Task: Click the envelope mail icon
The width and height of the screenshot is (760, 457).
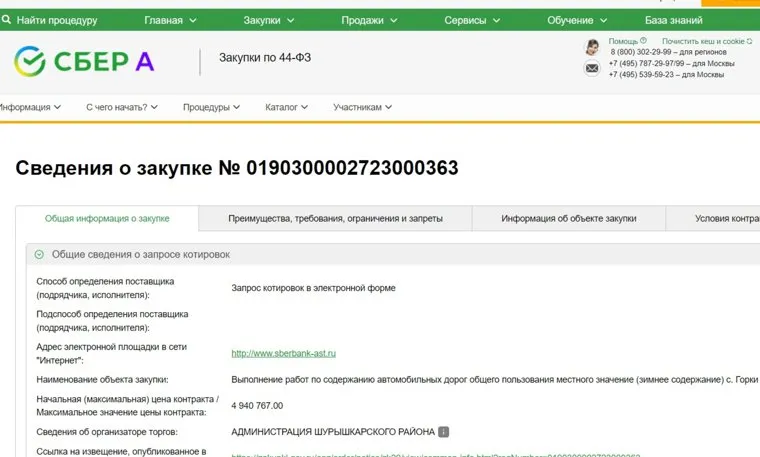Action: 592,68
